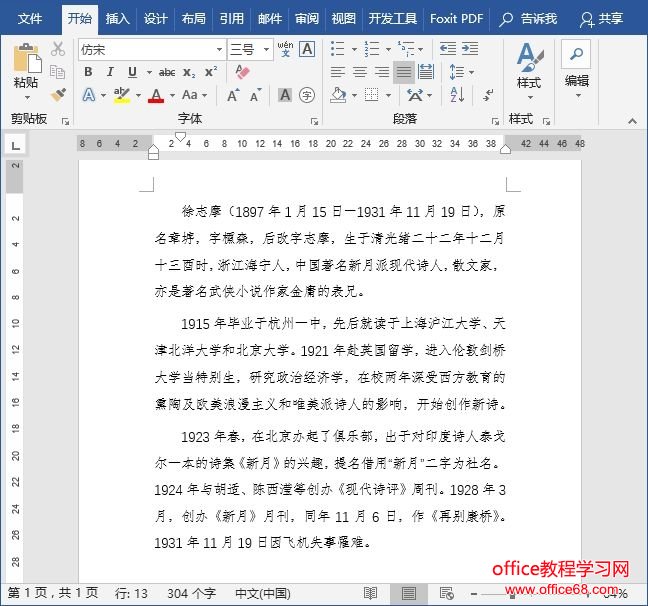
Task: Switch to Read Mode view icon
Action: tap(371, 594)
